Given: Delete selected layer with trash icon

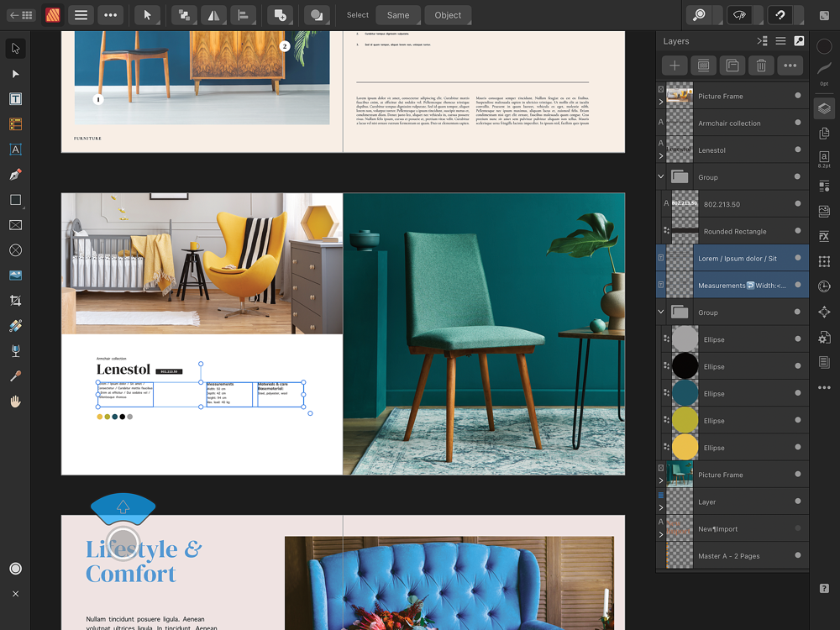Looking at the screenshot, I should tap(760, 66).
